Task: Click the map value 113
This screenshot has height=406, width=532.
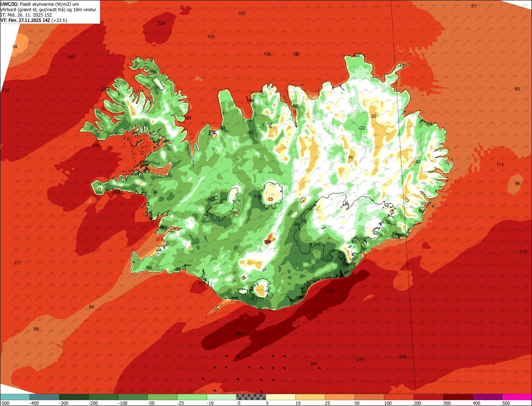Action: pos(500,164)
